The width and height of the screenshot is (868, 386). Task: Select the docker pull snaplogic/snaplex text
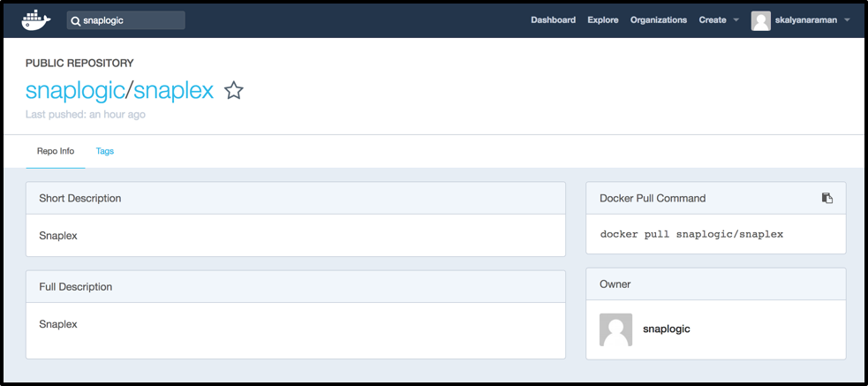pos(691,234)
